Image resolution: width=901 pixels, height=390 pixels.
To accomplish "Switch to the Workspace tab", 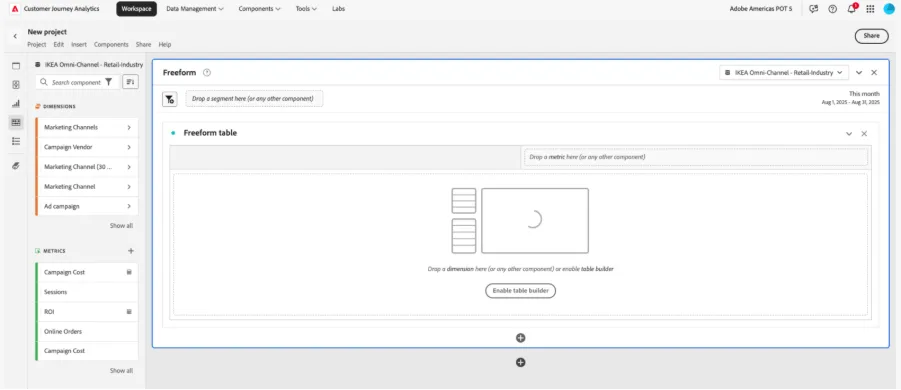I will 136,9.
